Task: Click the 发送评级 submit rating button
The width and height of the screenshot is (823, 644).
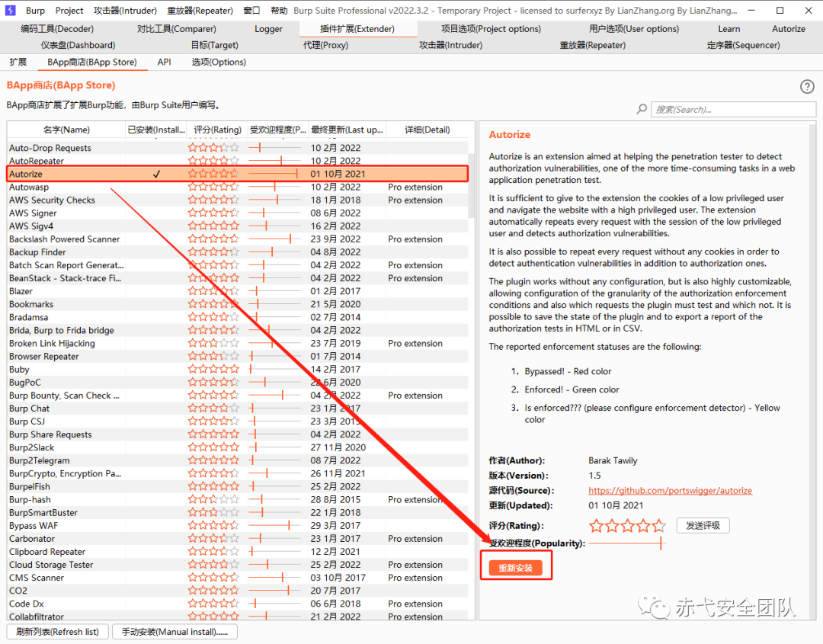Action: pos(703,525)
